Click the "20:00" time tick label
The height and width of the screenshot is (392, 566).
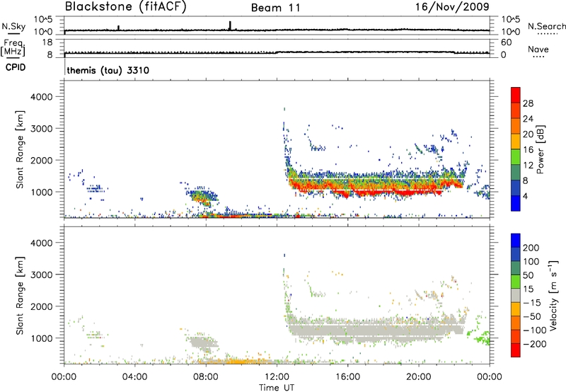click(x=419, y=377)
